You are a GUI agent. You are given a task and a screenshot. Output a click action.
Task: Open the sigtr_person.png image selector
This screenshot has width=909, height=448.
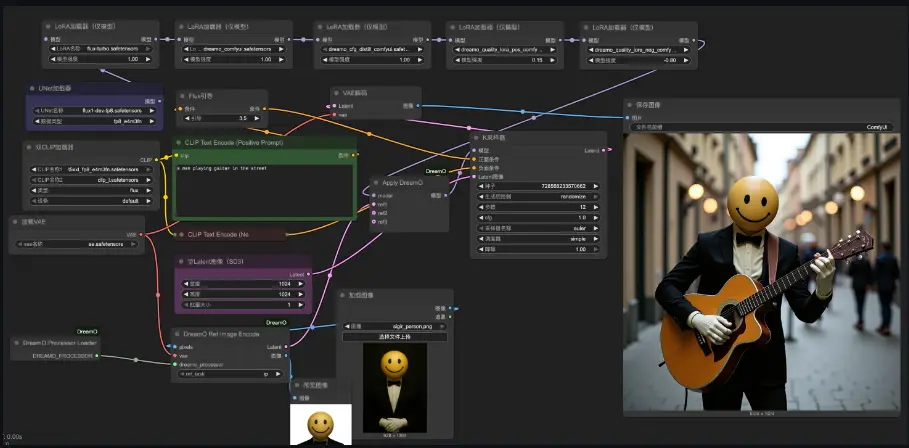pyautogui.click(x=394, y=326)
